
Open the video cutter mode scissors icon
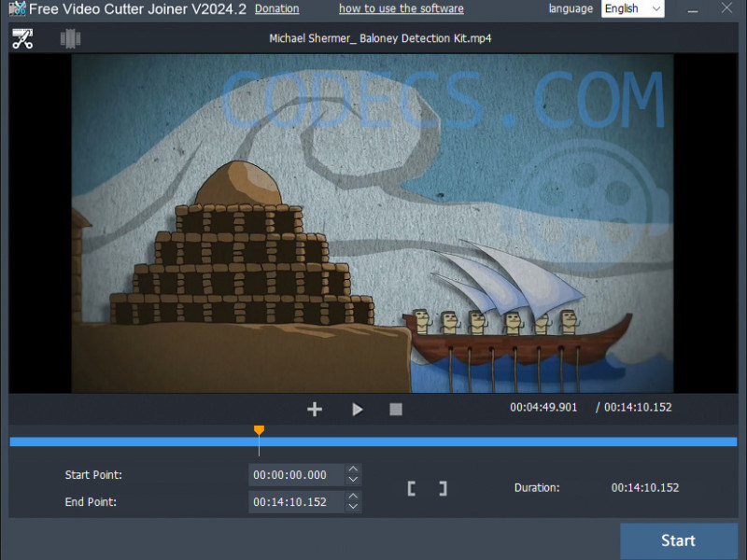pyautogui.click(x=22, y=38)
